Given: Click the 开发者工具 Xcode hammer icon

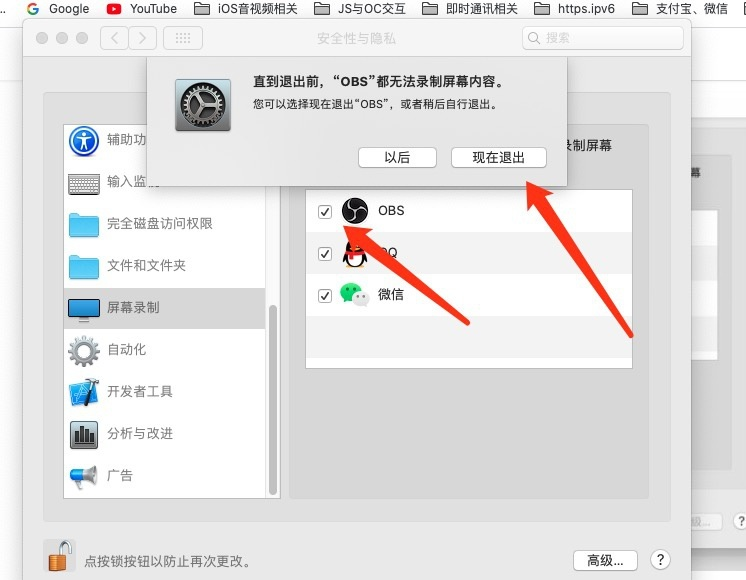Looking at the screenshot, I should (84, 393).
